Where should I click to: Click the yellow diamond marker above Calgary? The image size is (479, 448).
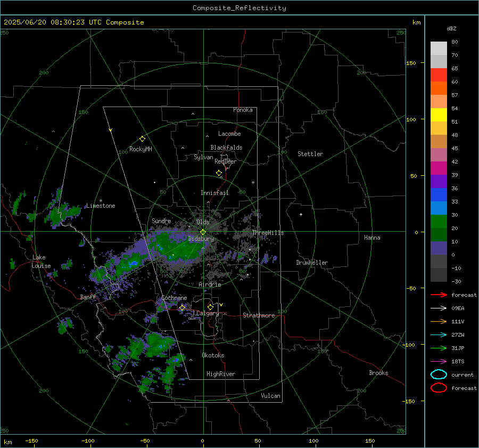[210, 307]
